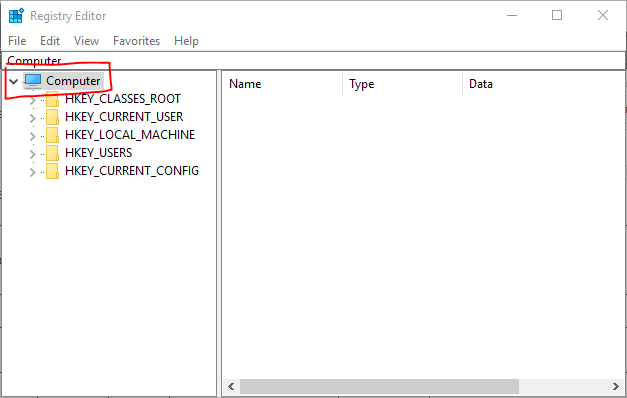The height and width of the screenshot is (398, 627).
Task: Select HKEY_USERS text in tree
Action: pyautogui.click(x=98, y=153)
